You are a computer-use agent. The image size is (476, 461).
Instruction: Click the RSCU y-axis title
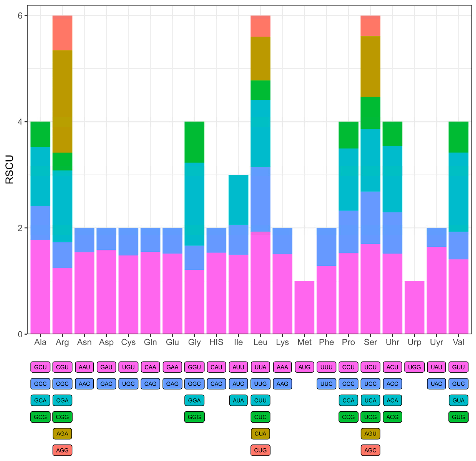click(x=10, y=169)
